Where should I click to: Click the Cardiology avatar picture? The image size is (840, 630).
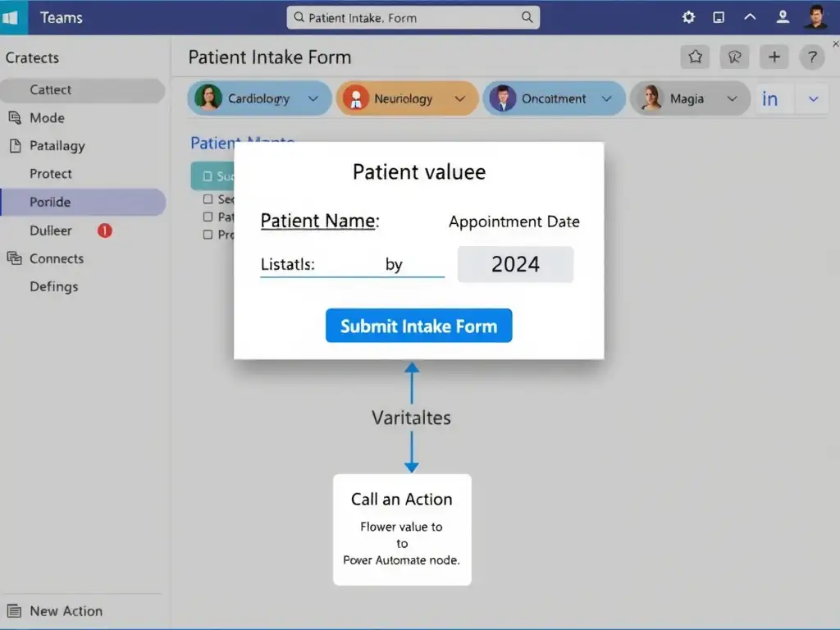pos(208,98)
